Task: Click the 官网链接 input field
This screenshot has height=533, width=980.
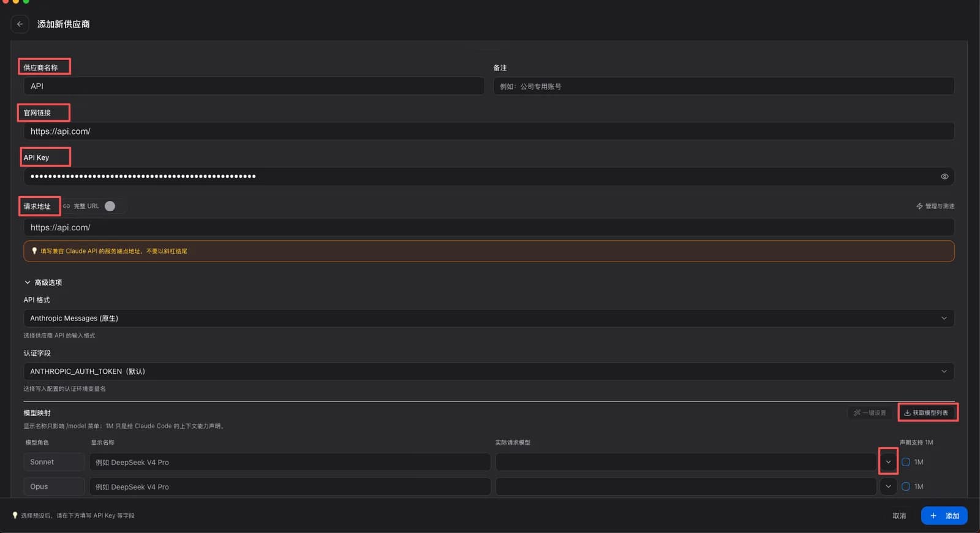Action: point(489,131)
